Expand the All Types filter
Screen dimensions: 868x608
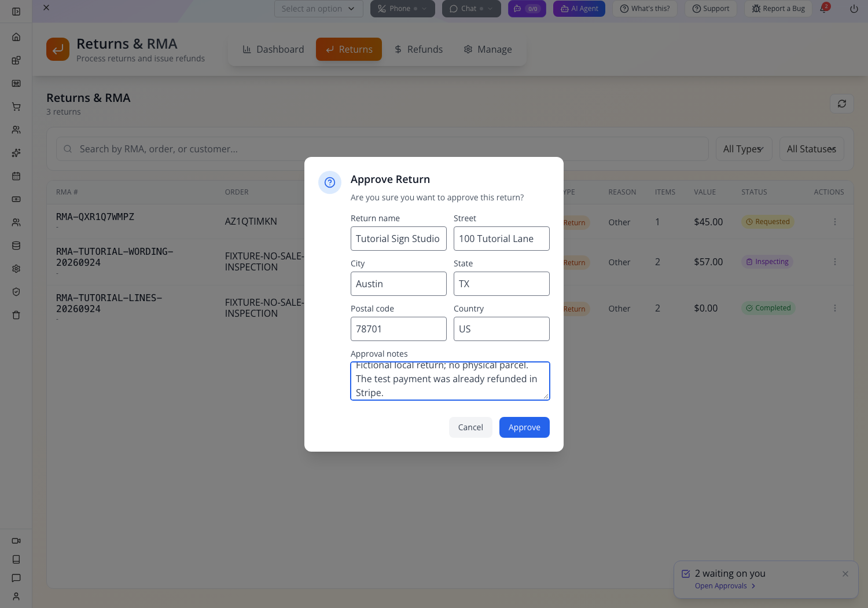[x=744, y=149]
